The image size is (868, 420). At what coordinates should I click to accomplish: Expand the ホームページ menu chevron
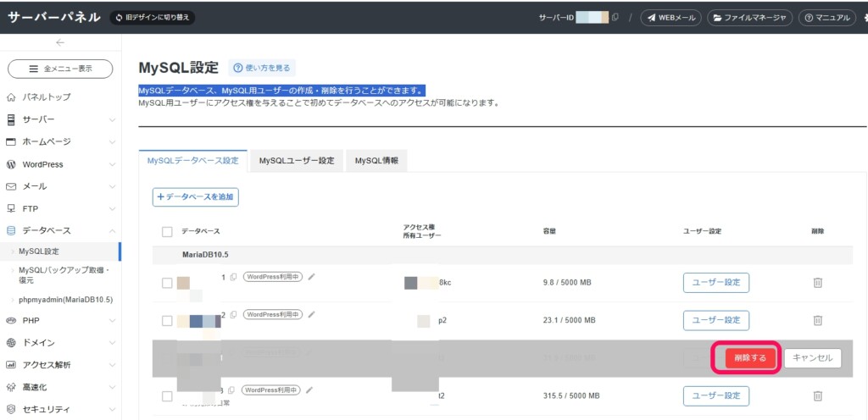(x=113, y=142)
